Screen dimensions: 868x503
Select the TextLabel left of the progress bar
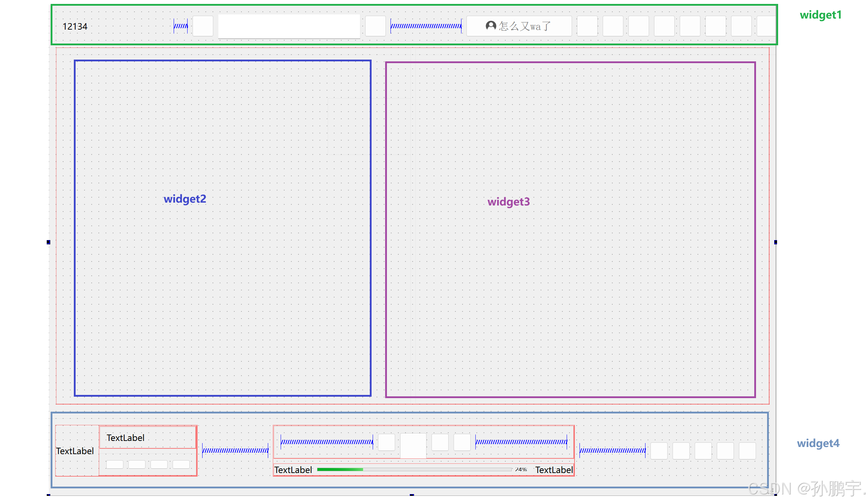293,470
